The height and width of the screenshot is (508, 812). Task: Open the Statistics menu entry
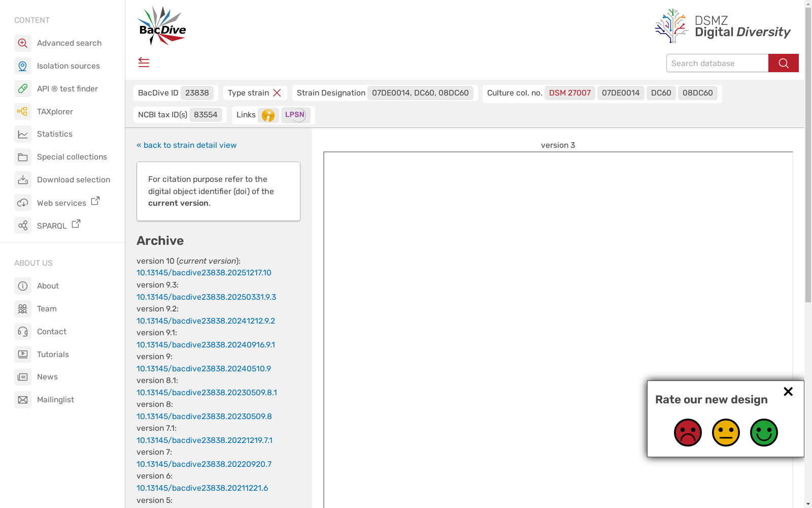click(55, 134)
